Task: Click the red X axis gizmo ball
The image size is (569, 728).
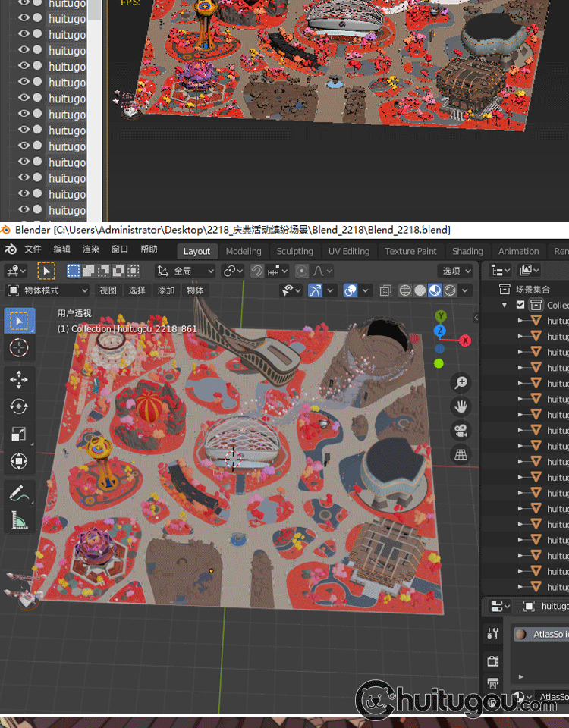Action: click(x=465, y=340)
